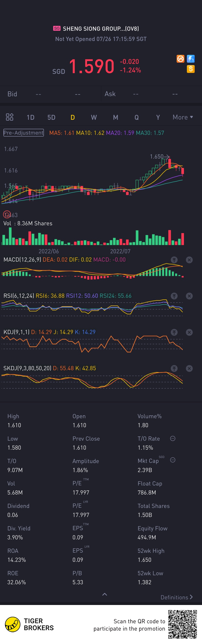Pin the MACD indicator to top

174,260
